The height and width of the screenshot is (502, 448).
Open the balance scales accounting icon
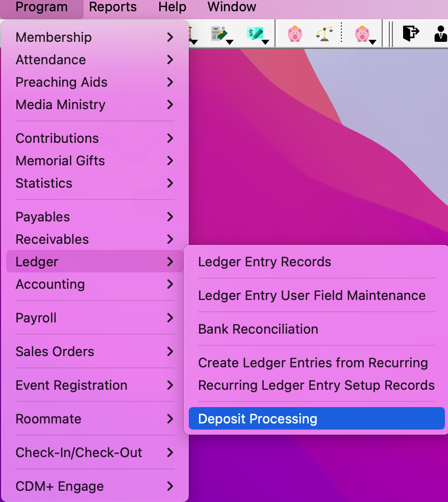pyautogui.click(x=325, y=33)
